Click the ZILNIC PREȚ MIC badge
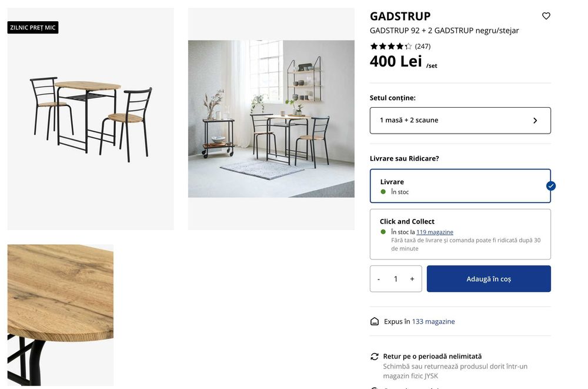Image resolution: width=588 pixels, height=389 pixels. (x=33, y=28)
